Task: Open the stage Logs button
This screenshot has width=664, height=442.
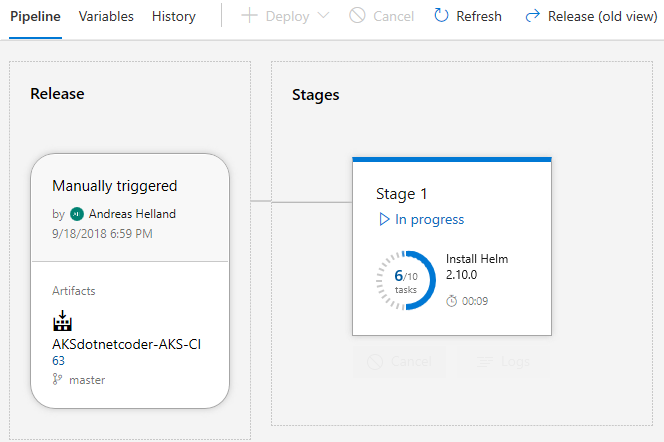Action: pos(503,361)
